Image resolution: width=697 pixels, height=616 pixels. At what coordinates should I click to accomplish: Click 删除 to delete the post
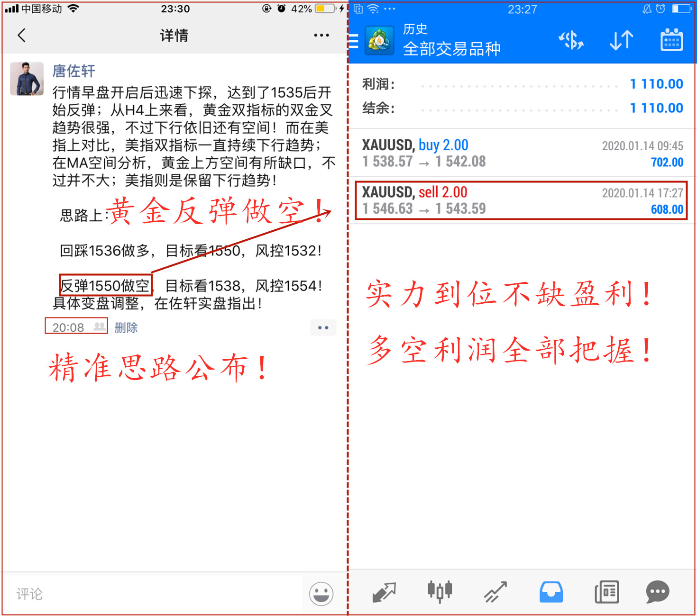126,327
